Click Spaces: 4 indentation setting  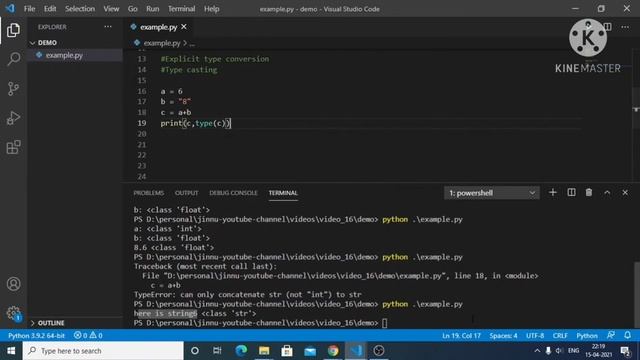click(503, 336)
